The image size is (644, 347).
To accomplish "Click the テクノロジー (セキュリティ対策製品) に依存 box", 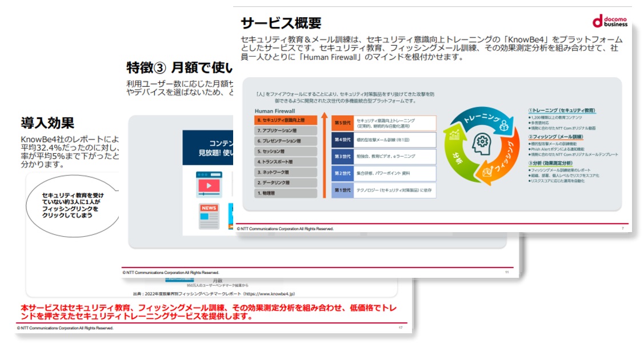I will [x=395, y=190].
